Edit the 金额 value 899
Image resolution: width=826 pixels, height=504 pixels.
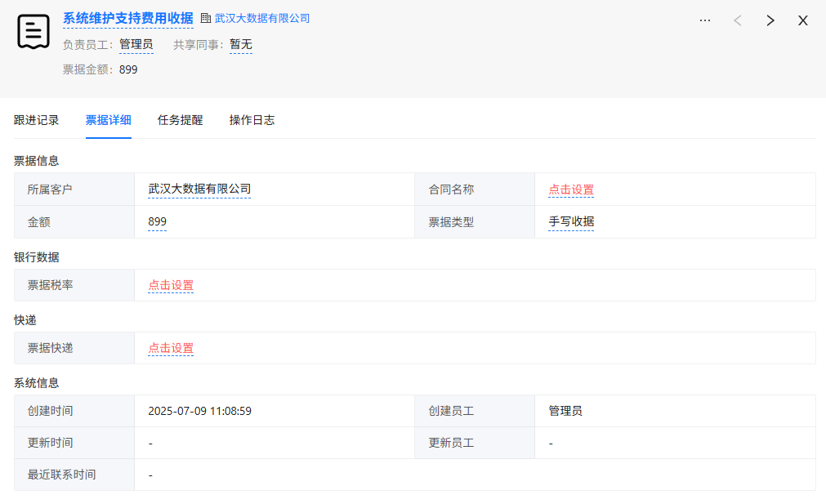point(158,221)
